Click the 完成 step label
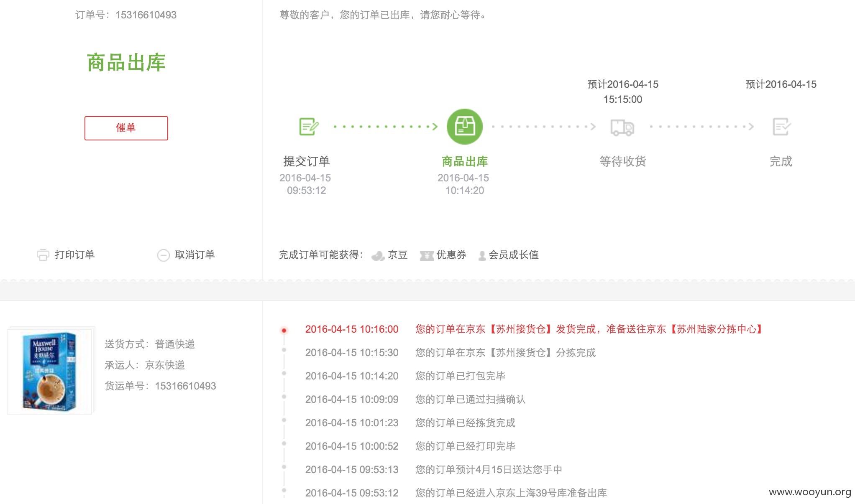Screen dimensions: 855x504 (781, 161)
